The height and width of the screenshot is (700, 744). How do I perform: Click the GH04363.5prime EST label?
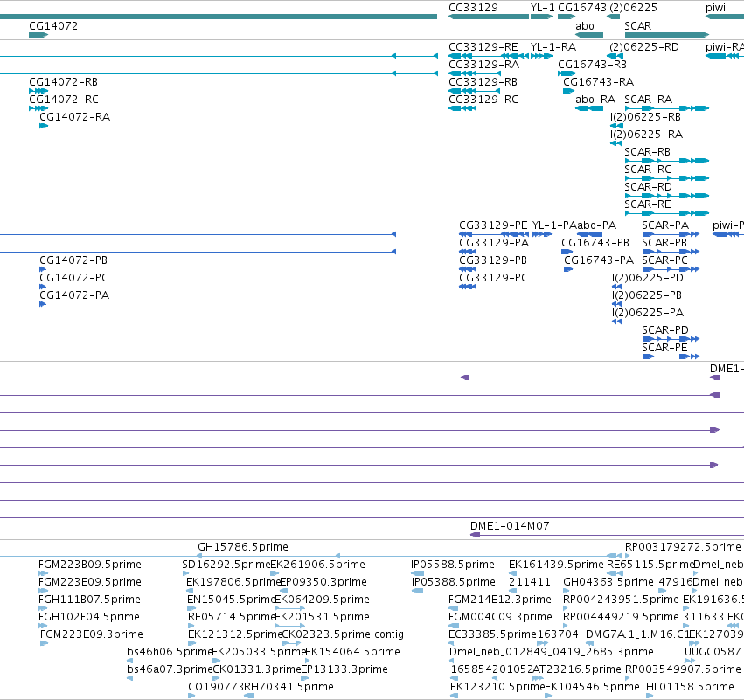pyautogui.click(x=608, y=582)
